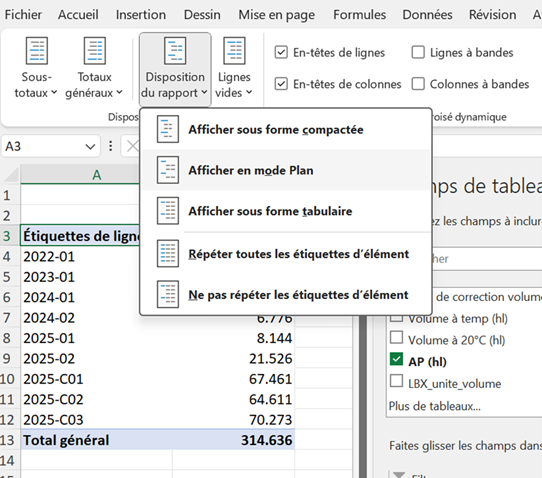This screenshot has height=478, width=542.
Task: Click the Disposition du rapport icon
Action: coord(175,51)
